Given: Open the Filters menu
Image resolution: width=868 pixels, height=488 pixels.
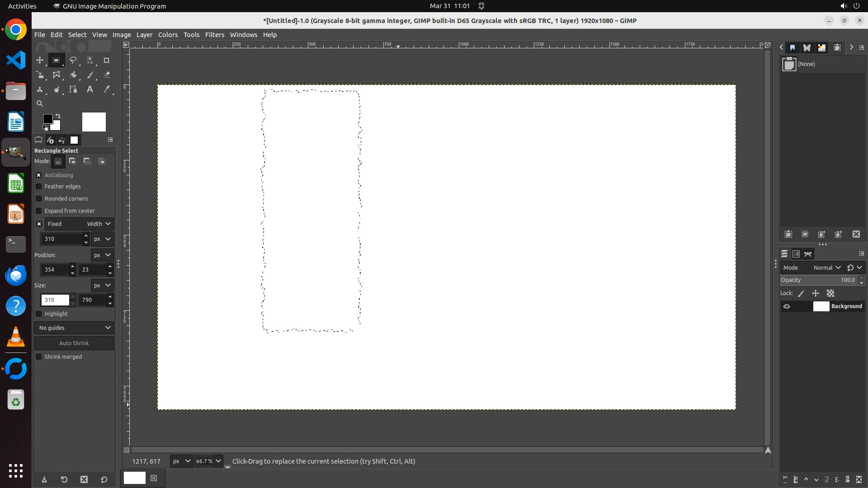Looking at the screenshot, I should pyautogui.click(x=214, y=35).
